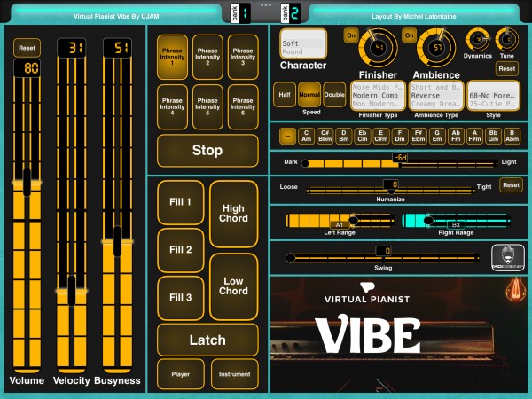Switch to bank 2 tab
The image size is (532, 399).
[291, 13]
